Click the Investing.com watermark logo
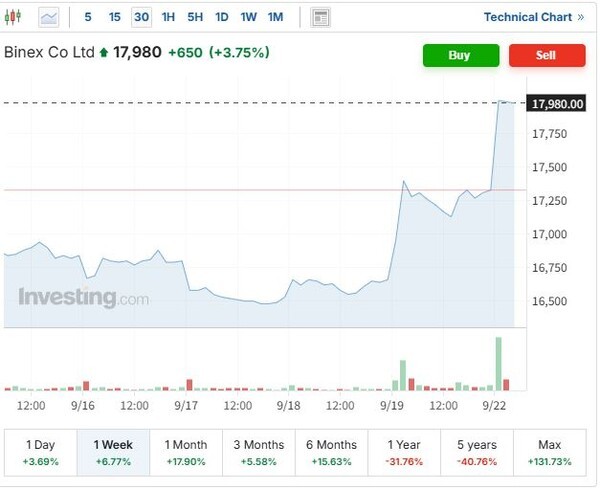This screenshot has width=600, height=489. point(83,297)
